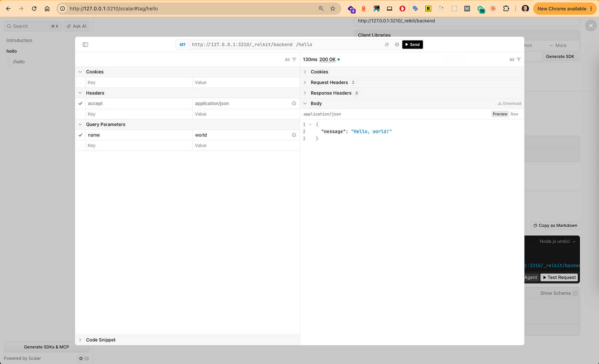Screen dimensions: 599x364
Task: Open the More client libraries option
Action: [558, 46]
